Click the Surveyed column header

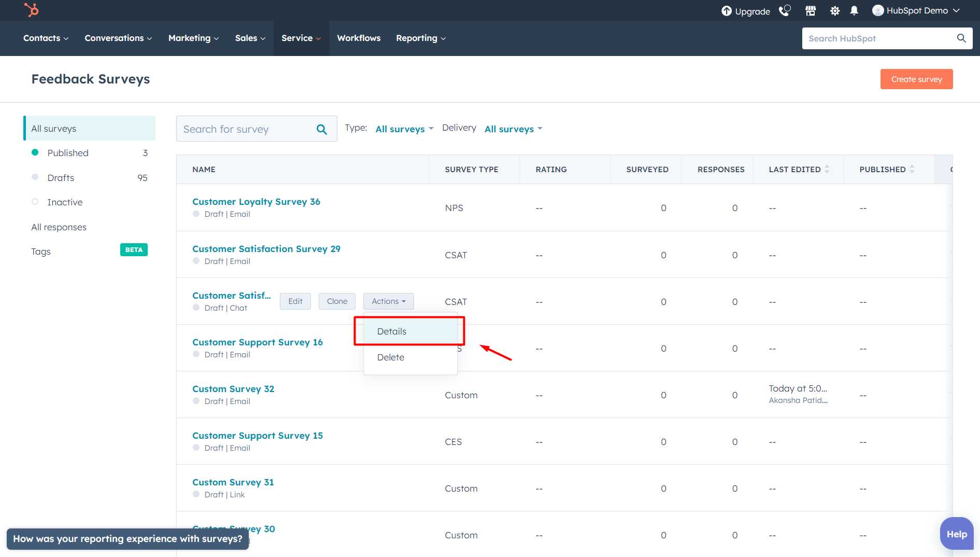pyautogui.click(x=647, y=170)
